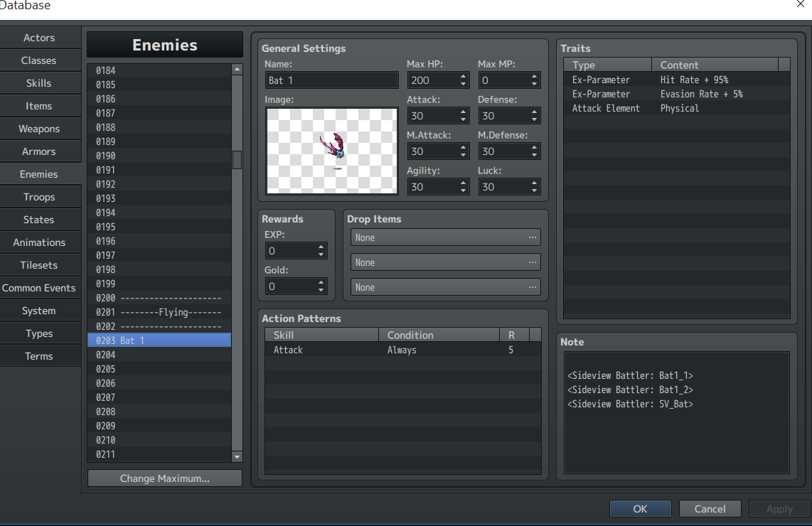This screenshot has width=812, height=526.
Task: Switch to the Types tab
Action: click(x=40, y=334)
